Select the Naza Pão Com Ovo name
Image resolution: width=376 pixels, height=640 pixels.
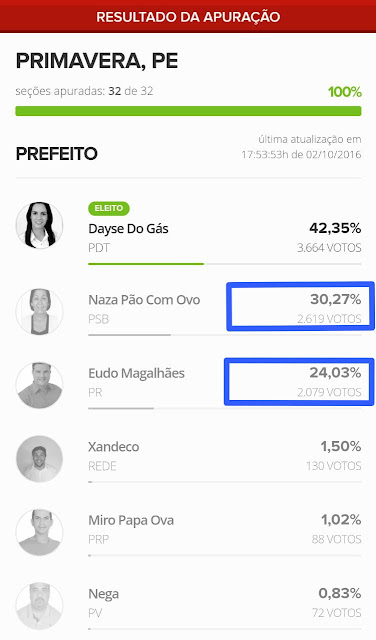[144, 300]
